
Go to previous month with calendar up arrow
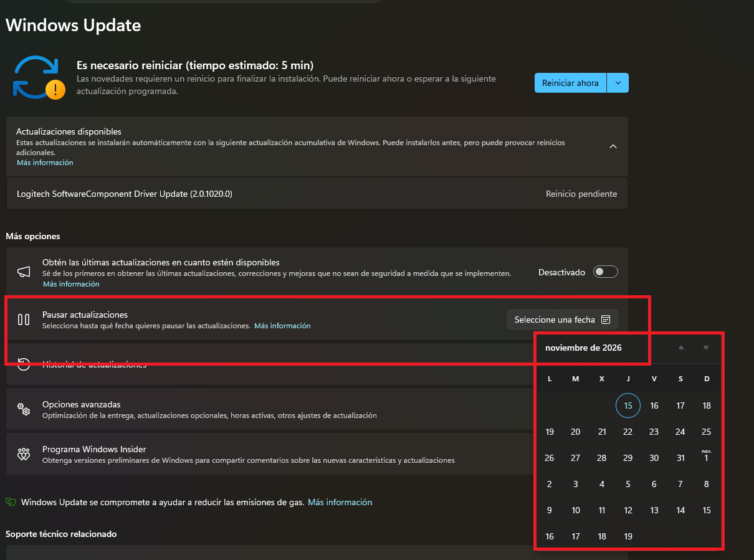681,348
